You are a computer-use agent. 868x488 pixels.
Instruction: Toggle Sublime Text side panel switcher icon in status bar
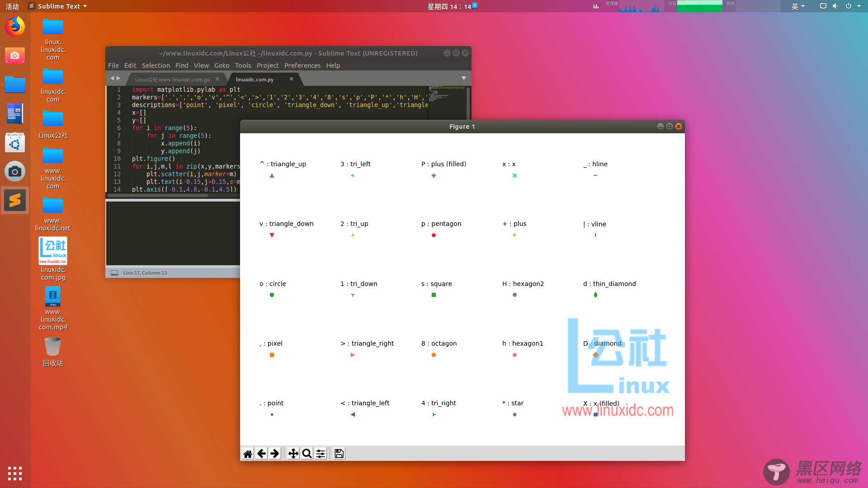click(114, 273)
